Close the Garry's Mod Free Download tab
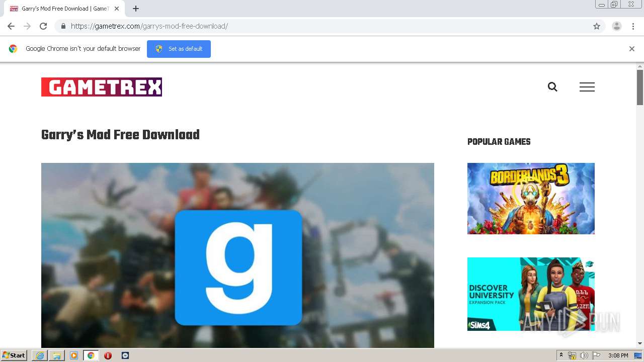Viewport: 644px width, 362px height. [117, 9]
